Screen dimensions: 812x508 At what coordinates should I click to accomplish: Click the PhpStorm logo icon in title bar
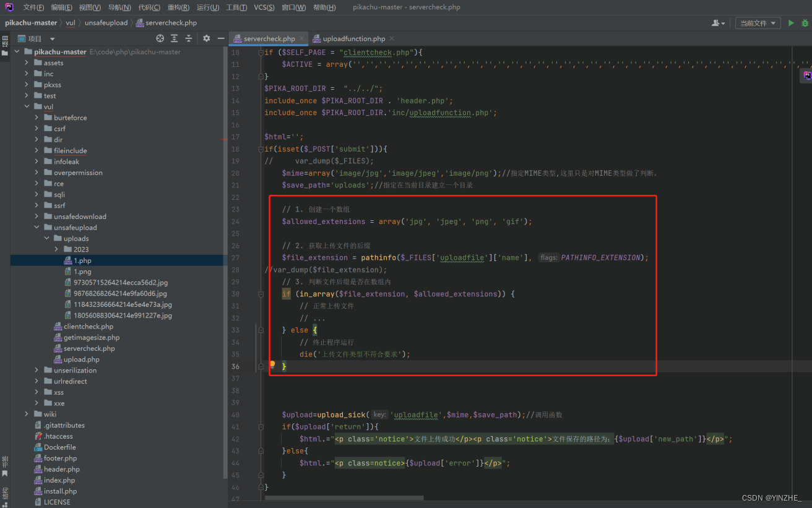coord(9,7)
